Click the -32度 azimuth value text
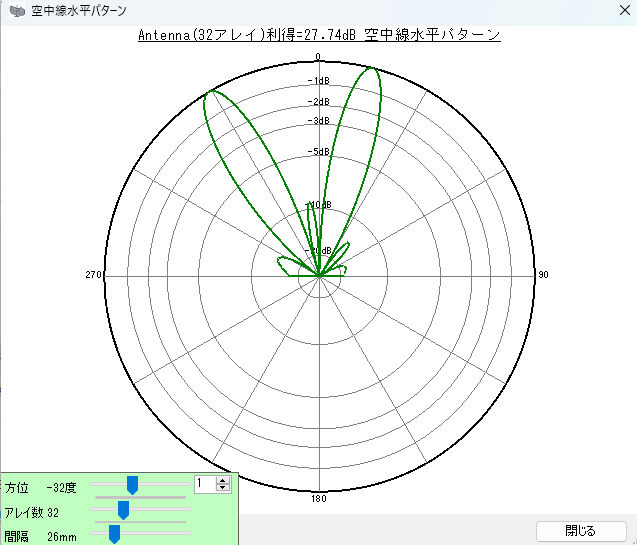This screenshot has height=545, width=637. pos(61,488)
